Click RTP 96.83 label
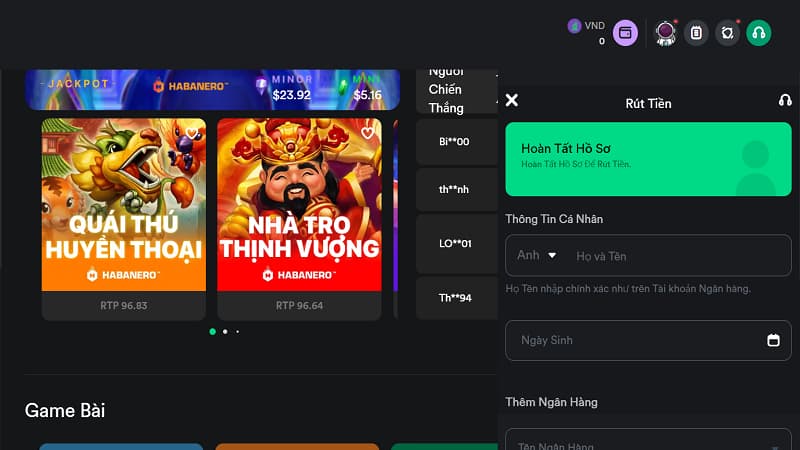This screenshot has width=800, height=450. point(123,306)
